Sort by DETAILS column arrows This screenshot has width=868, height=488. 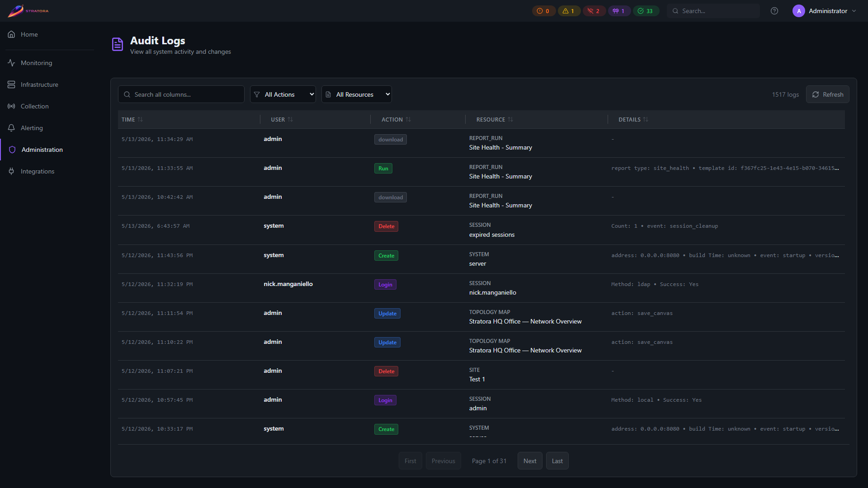[646, 119]
